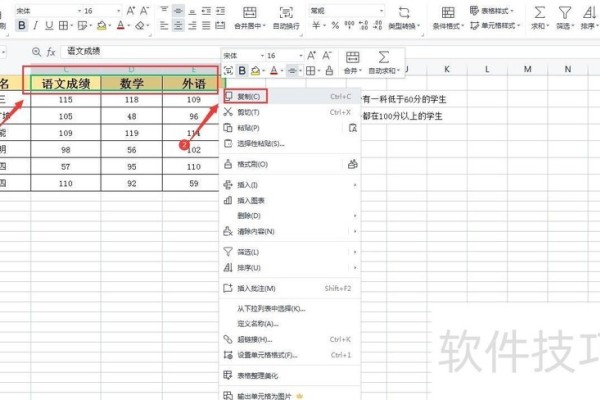Open the ribbon font name 宋体 dropdown
Image resolution: width=600 pixels, height=400 pixels.
(79, 11)
